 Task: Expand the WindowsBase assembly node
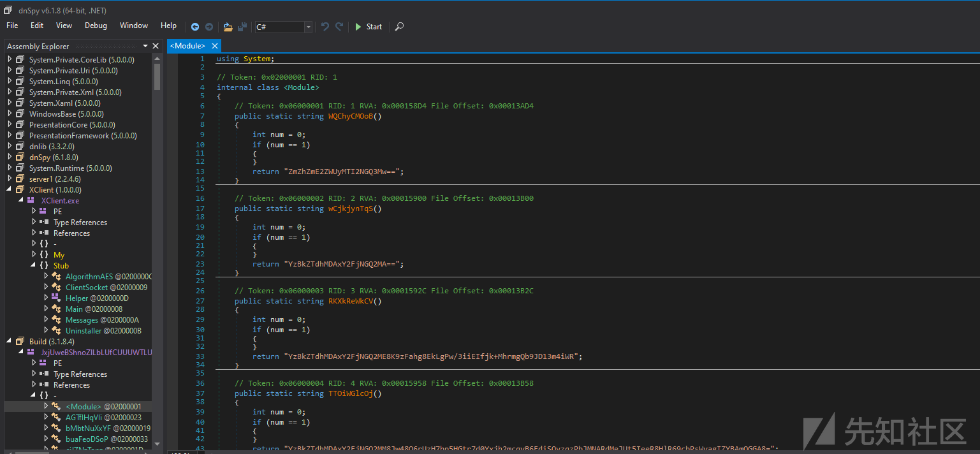pyautogui.click(x=10, y=114)
